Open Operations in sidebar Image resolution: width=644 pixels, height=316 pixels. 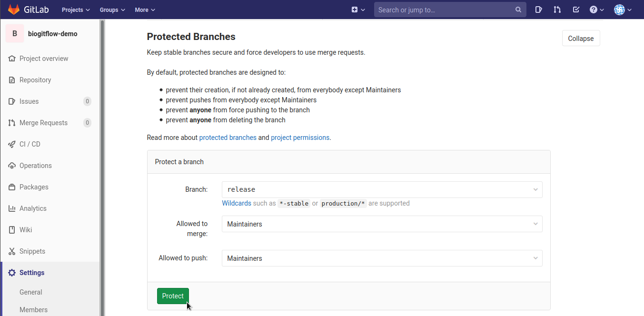(36, 166)
